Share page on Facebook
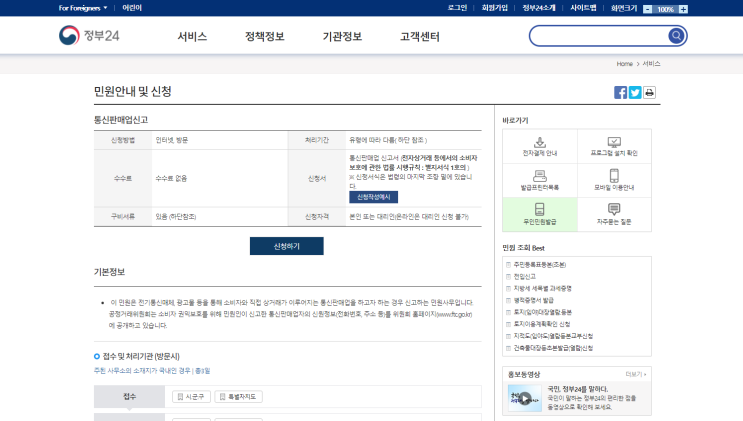 pyautogui.click(x=620, y=92)
